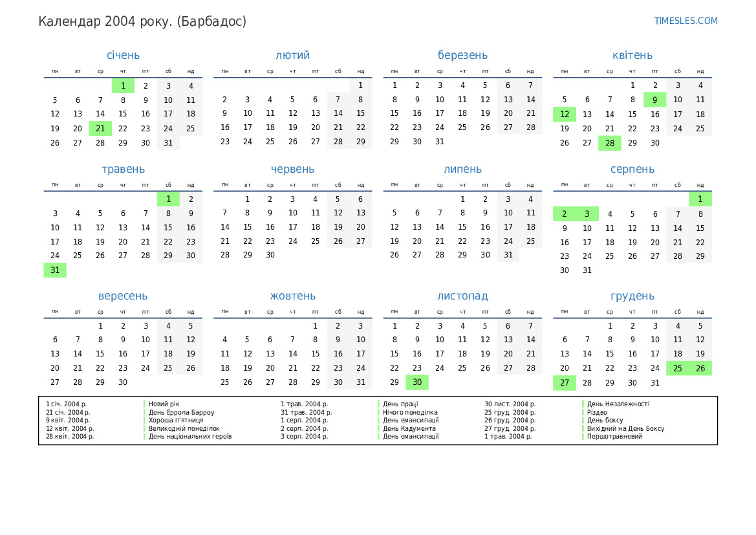Select the вересень month heading
This screenshot has width=756, height=535.
click(123, 296)
